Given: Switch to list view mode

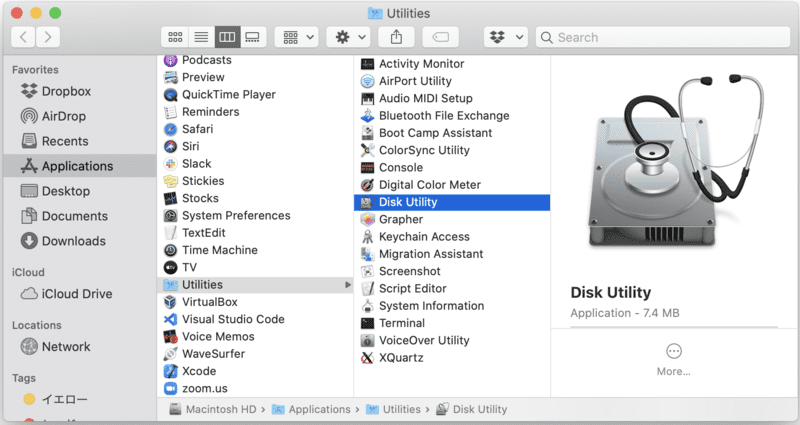Looking at the screenshot, I should pyautogui.click(x=201, y=37).
